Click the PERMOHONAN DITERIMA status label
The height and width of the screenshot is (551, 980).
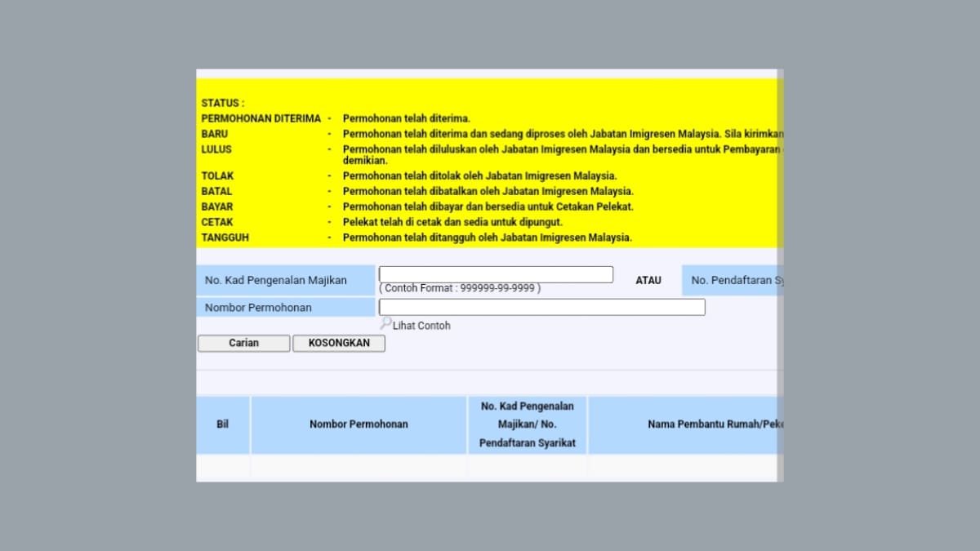[x=261, y=118]
